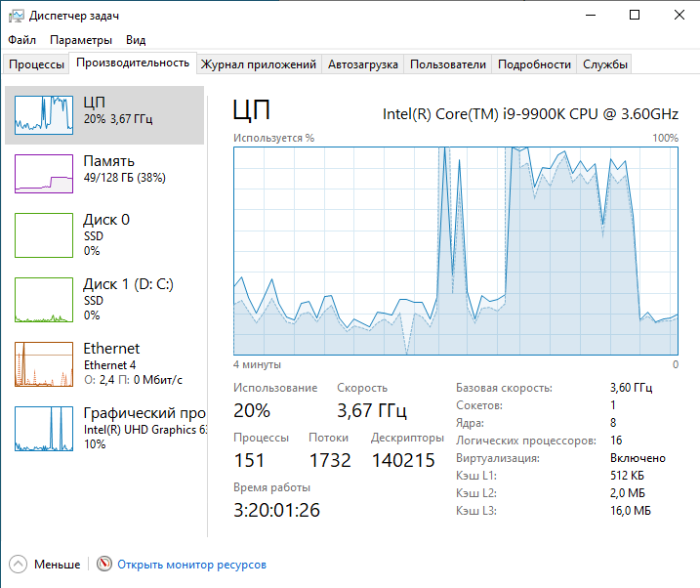The image size is (700, 588).
Task: Switch to the Службы tab
Action: pos(605,64)
